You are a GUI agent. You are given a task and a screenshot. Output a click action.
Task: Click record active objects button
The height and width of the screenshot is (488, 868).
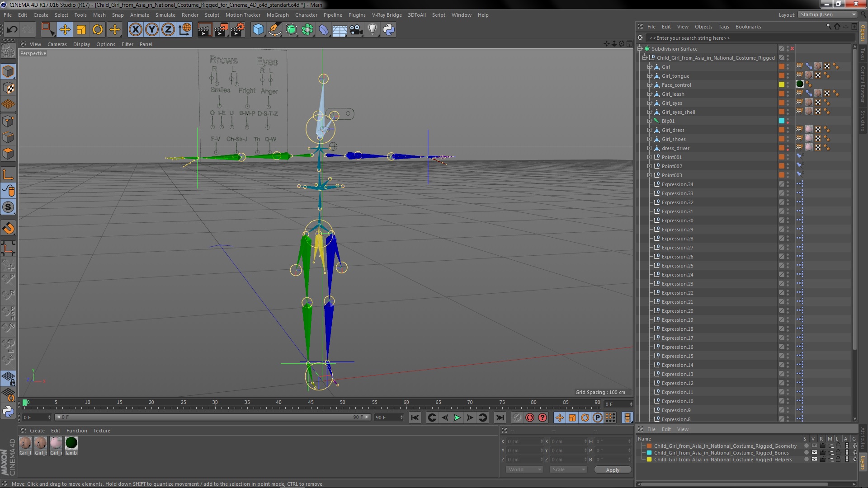pos(517,418)
